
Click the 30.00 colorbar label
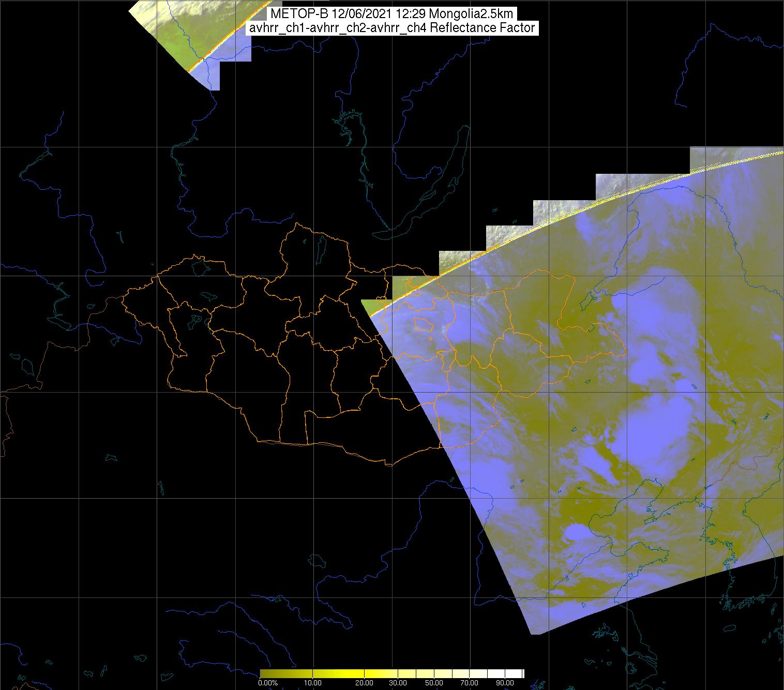[399, 683]
